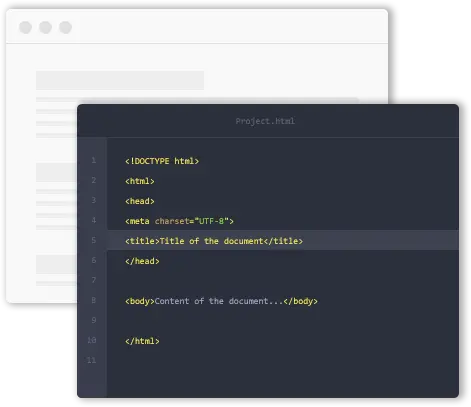Click the gray placeholder heading bar in background window
The width and height of the screenshot is (471, 407).
(120, 80)
